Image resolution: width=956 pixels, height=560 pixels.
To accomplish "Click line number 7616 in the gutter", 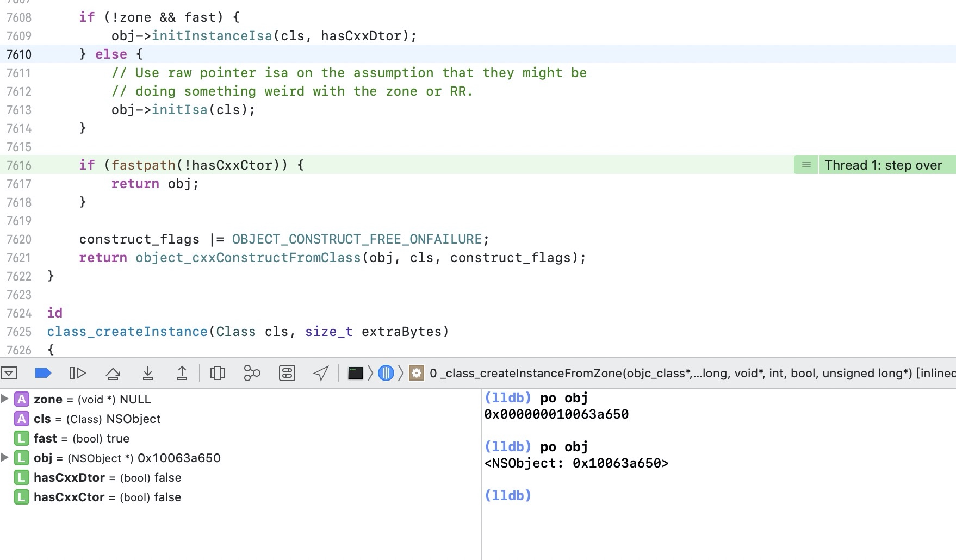I will click(19, 165).
